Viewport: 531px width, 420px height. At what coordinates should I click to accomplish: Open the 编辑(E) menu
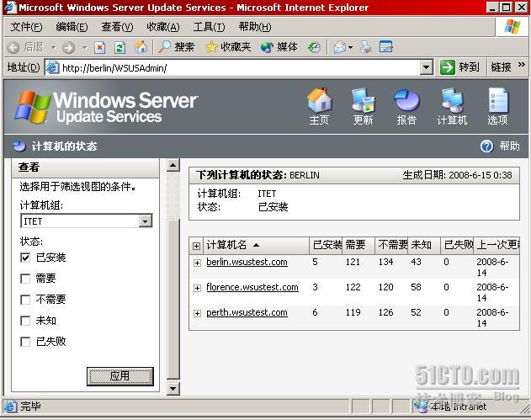tap(72, 27)
